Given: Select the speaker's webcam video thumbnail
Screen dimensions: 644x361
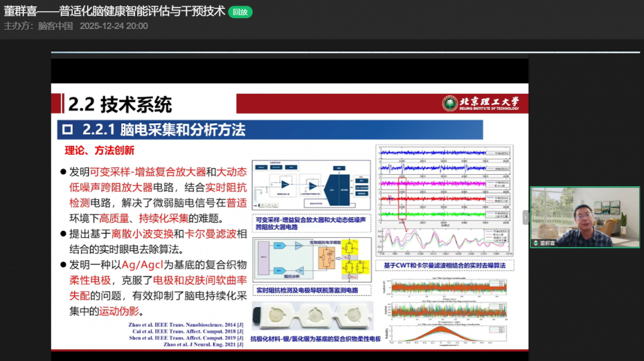Looking at the screenshot, I should (585, 217).
